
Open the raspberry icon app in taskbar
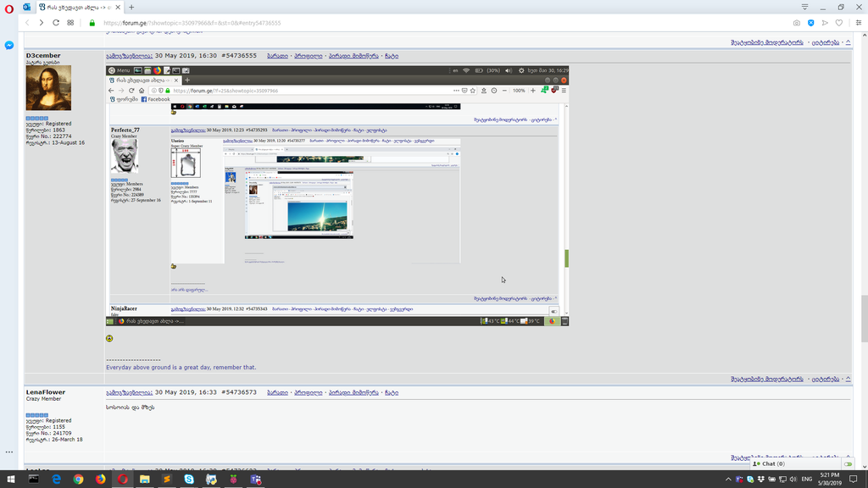(233, 480)
